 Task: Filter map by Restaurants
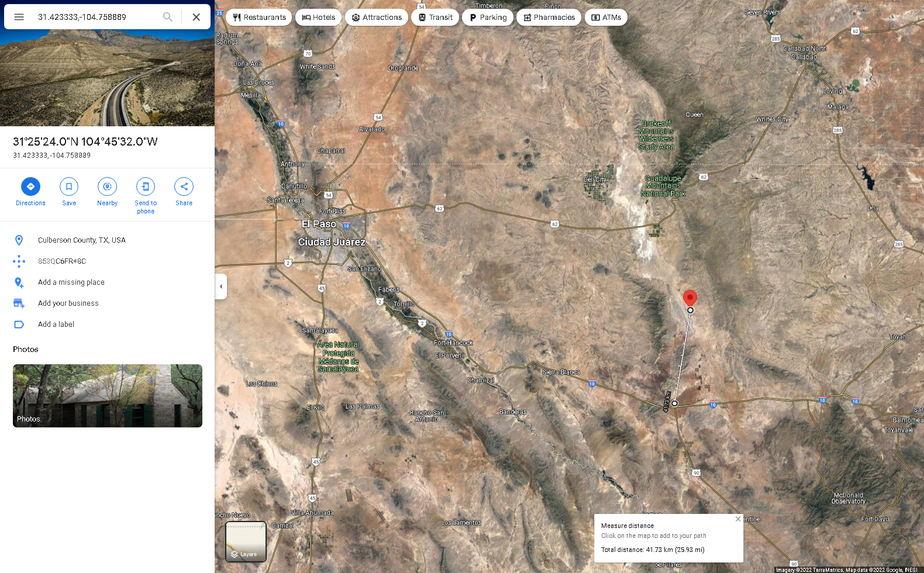tap(259, 18)
